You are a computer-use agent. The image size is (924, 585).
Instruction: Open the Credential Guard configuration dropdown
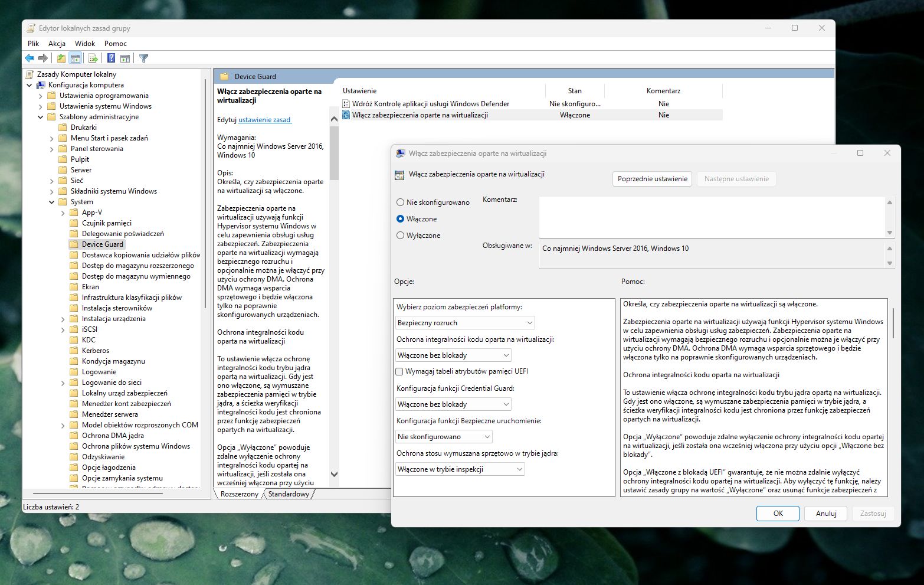coord(453,404)
